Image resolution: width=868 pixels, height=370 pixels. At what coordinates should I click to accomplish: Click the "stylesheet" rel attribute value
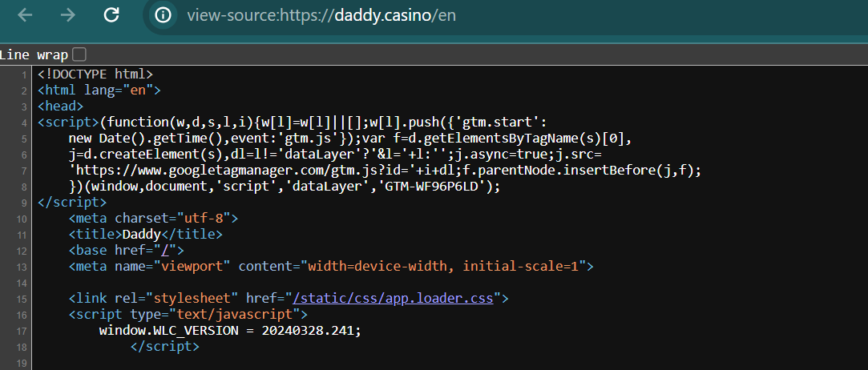pyautogui.click(x=192, y=299)
